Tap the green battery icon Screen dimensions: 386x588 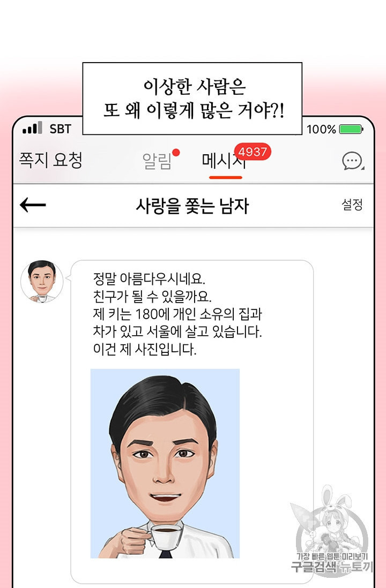(x=351, y=130)
